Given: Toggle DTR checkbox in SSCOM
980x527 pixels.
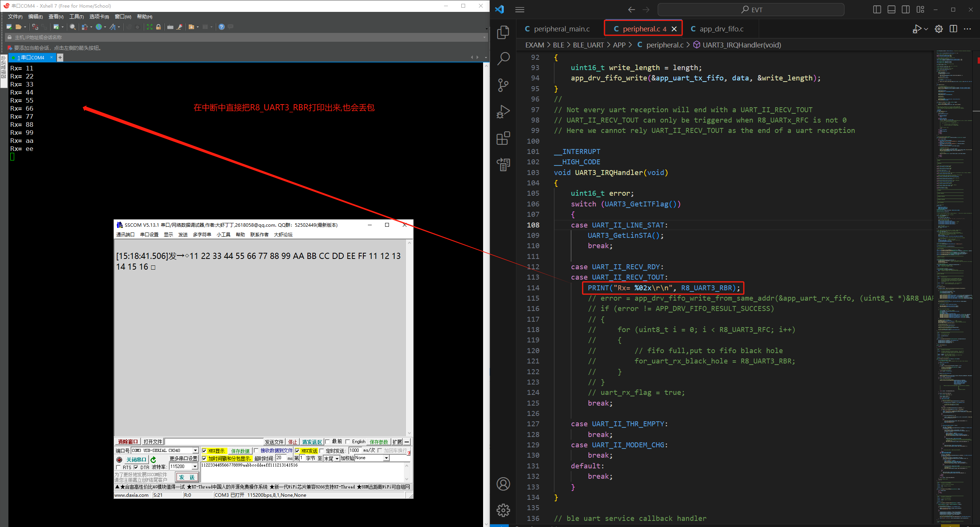Looking at the screenshot, I should pyautogui.click(x=136, y=467).
